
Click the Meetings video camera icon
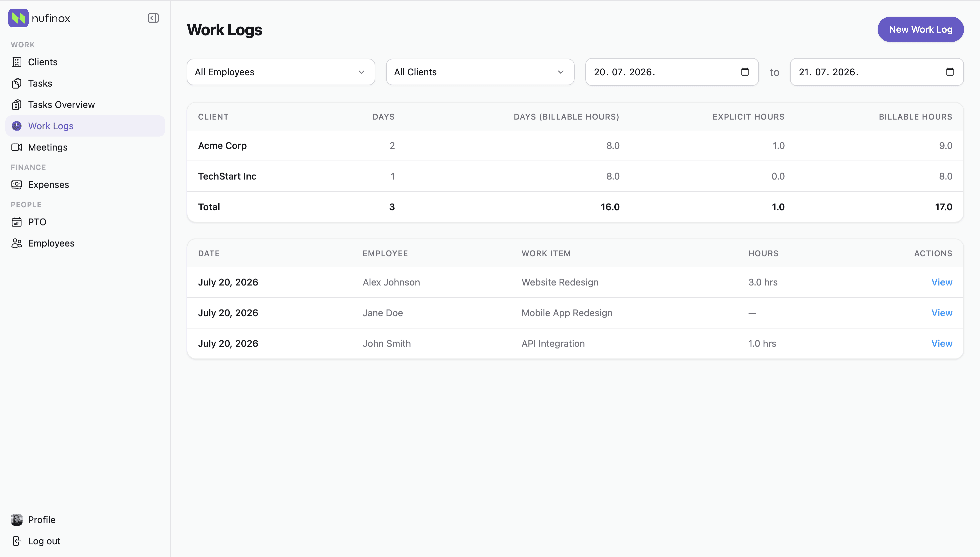[16, 147]
